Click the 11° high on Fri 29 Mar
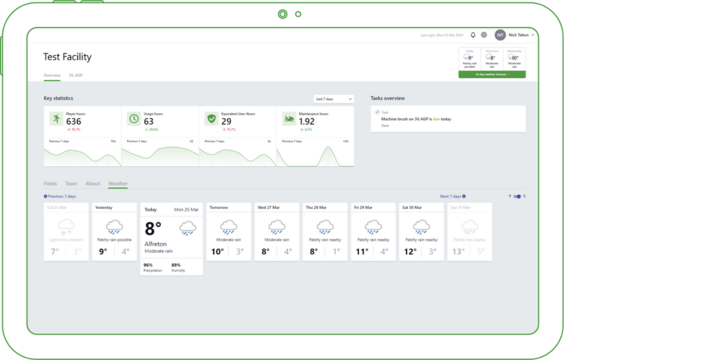 tap(362, 252)
